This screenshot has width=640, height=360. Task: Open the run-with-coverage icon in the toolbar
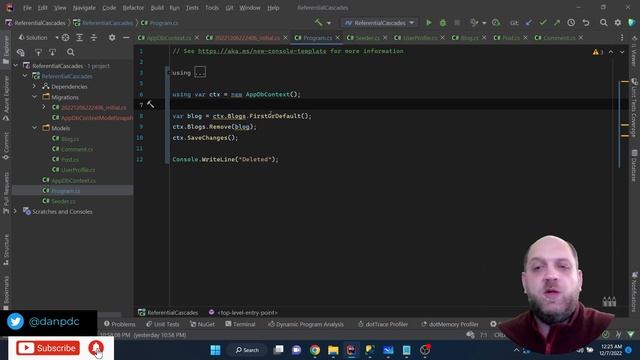click(496, 23)
